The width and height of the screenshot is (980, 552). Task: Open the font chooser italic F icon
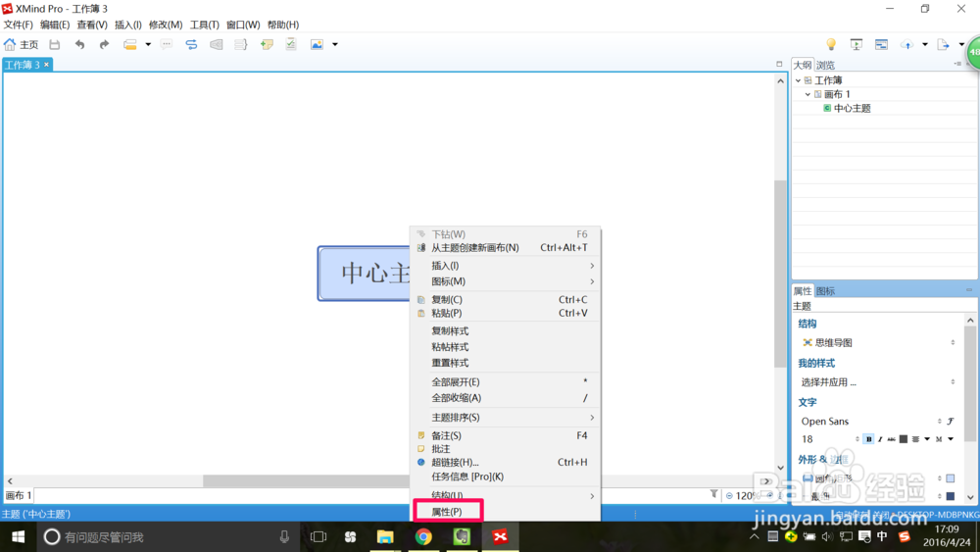[x=951, y=422]
